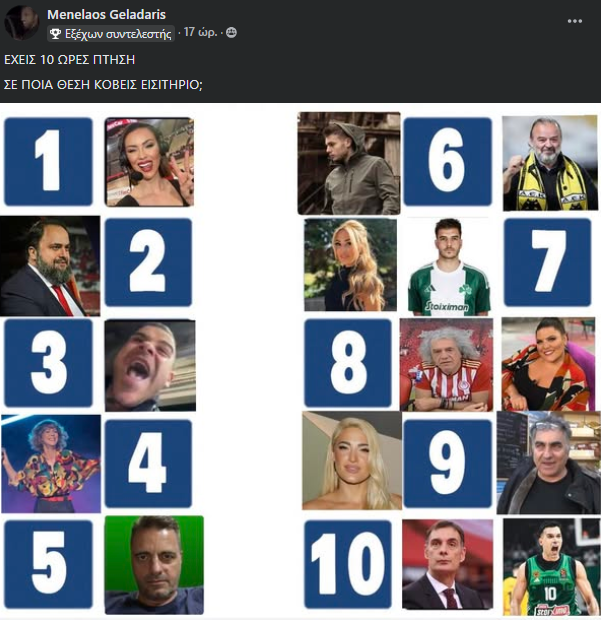Viewport: 601px width, 620px height.
Task: Open the post's 17 ώρ. timestamp link
Action: pos(200,32)
